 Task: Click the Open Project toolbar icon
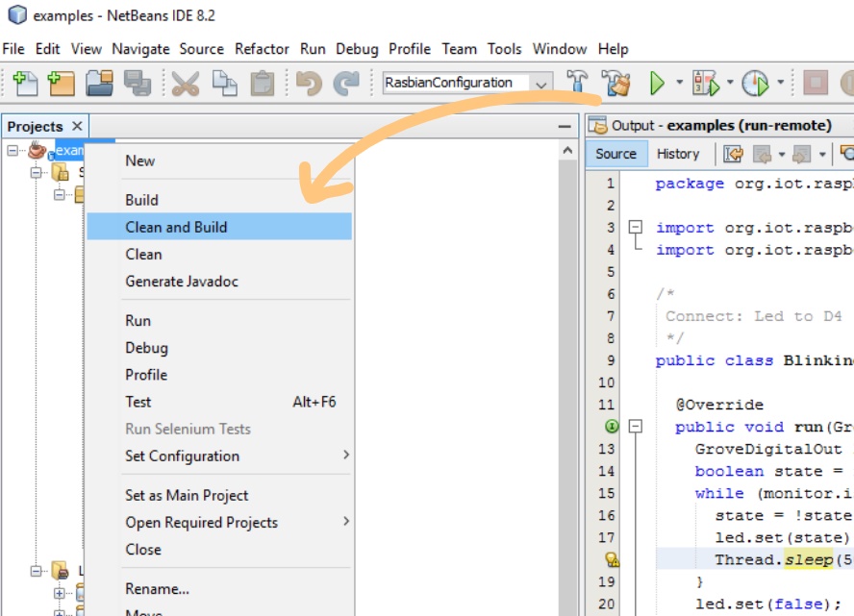tap(99, 84)
